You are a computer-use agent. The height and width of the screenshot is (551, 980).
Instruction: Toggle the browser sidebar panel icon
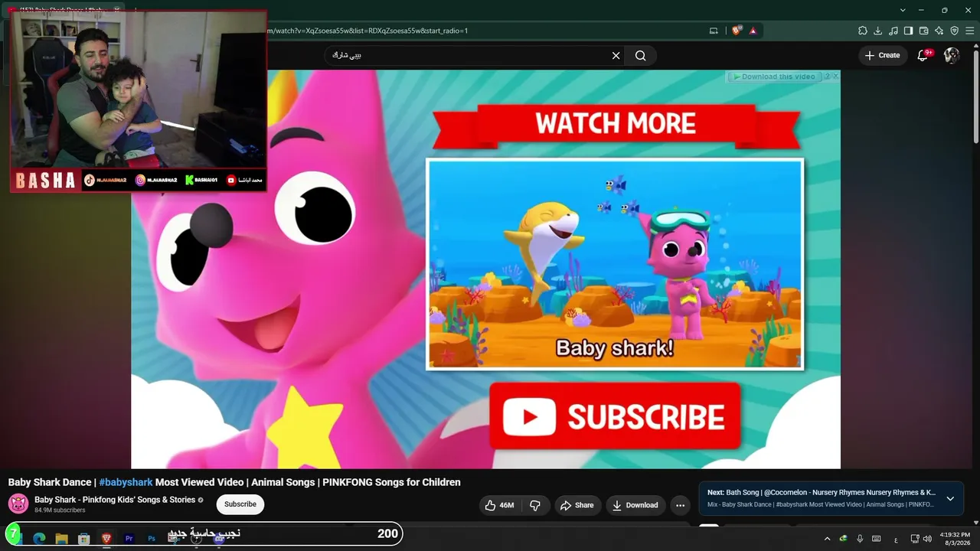pyautogui.click(x=909, y=31)
